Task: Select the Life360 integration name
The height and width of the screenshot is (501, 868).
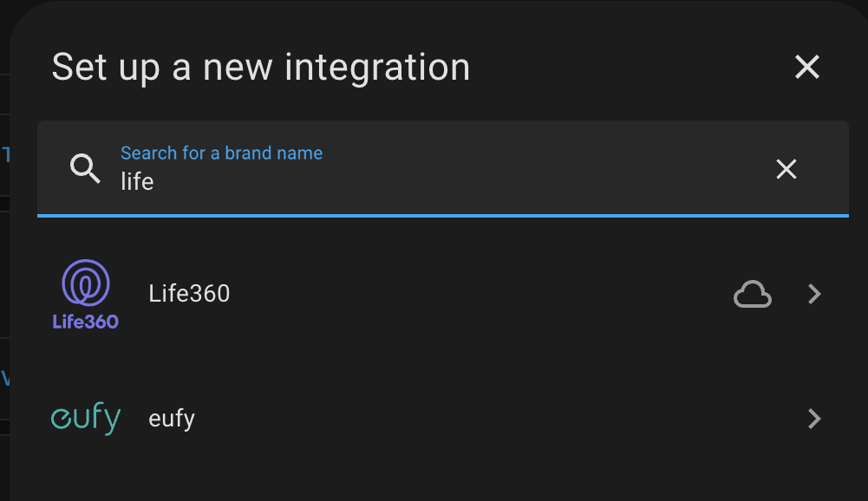Action: 189,294
